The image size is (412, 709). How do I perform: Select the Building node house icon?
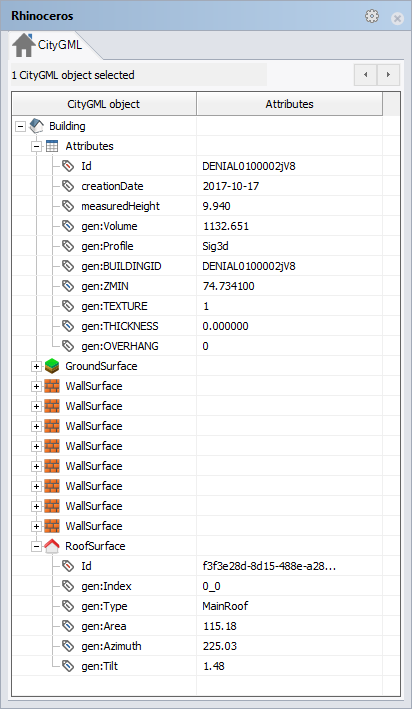point(36,126)
